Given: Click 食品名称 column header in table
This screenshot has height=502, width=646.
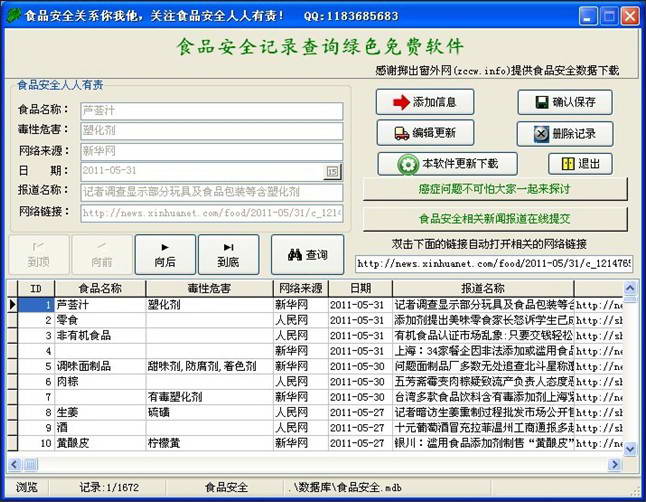Looking at the screenshot, I should (100, 289).
